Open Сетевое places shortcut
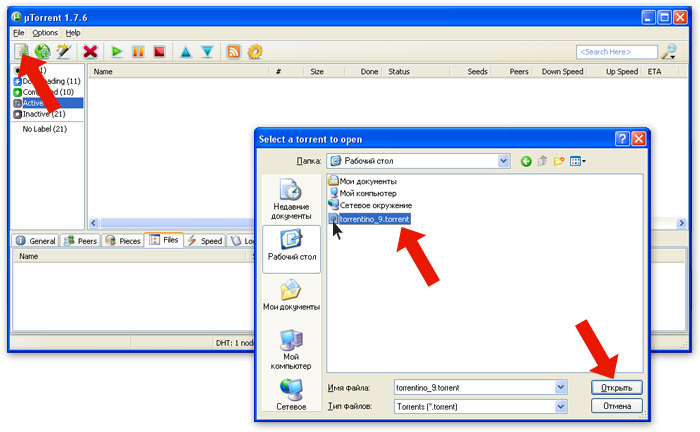This screenshot has width=700, height=432. click(x=291, y=395)
